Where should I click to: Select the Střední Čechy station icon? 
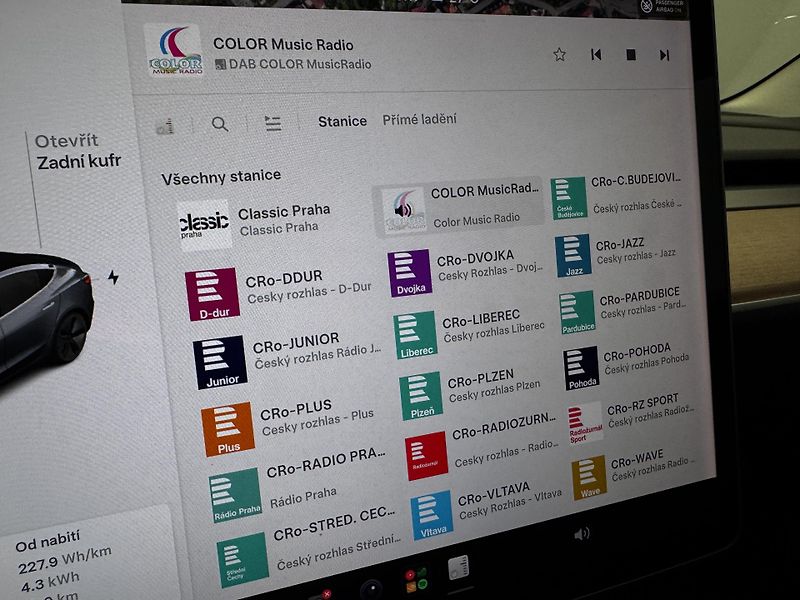pos(243,560)
